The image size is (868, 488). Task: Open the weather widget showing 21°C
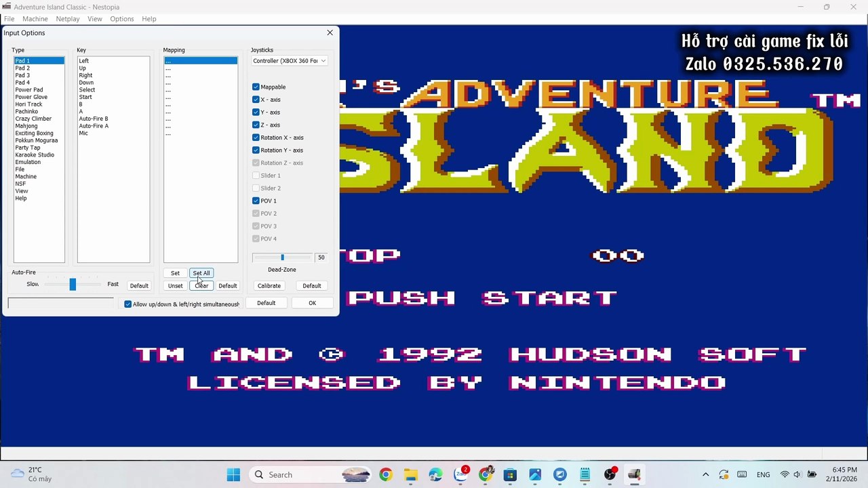click(32, 474)
